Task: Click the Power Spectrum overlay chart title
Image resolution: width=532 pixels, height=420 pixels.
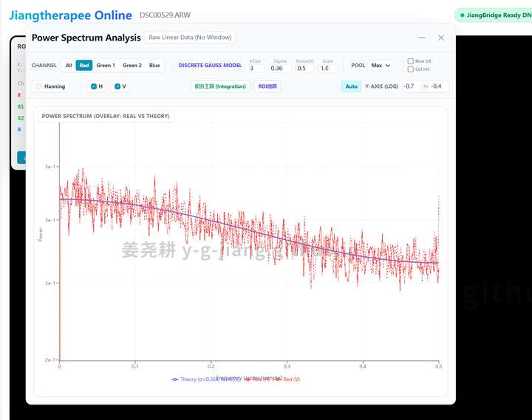Action: pyautogui.click(x=106, y=116)
